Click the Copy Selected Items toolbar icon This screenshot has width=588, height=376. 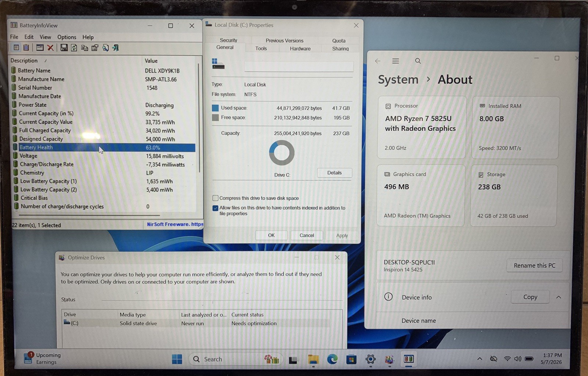(85, 47)
